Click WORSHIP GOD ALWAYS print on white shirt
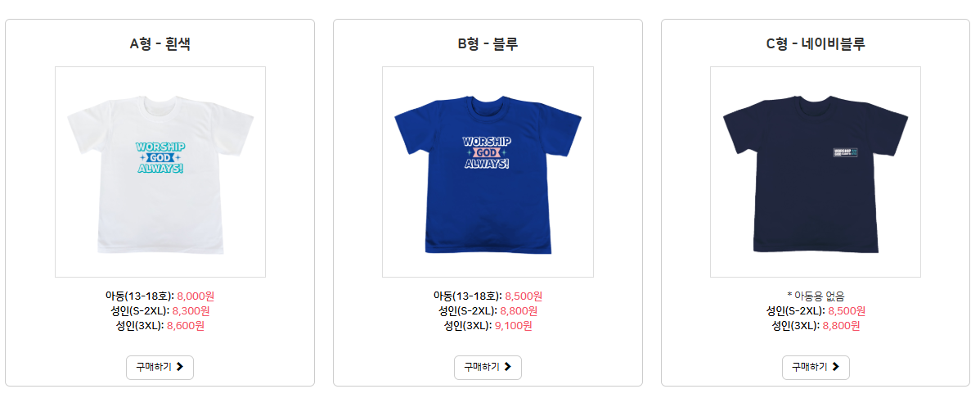 click(x=160, y=158)
